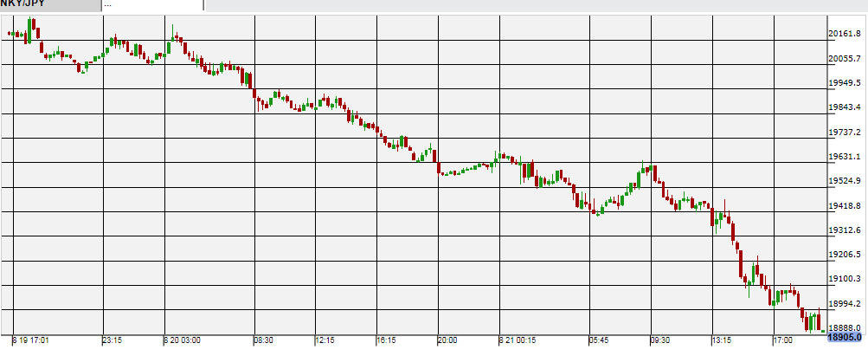Select the '8 20 03:00' time axis label

[183, 340]
